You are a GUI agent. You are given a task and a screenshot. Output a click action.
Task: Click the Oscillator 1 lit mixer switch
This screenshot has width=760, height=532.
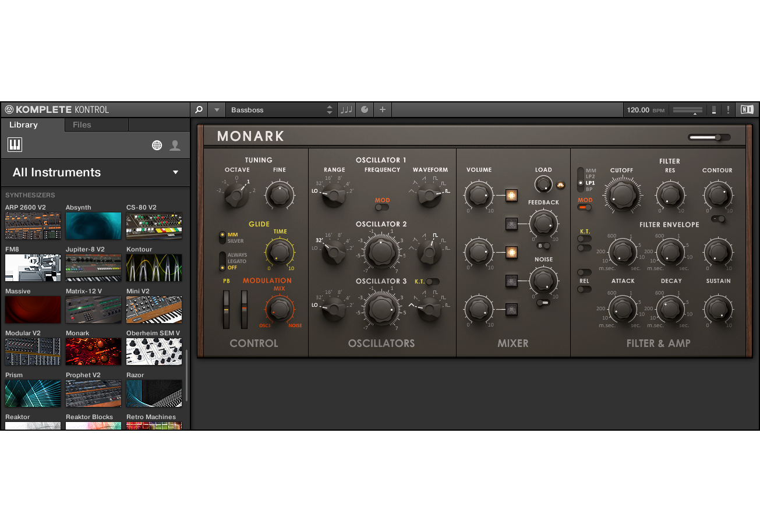point(512,196)
